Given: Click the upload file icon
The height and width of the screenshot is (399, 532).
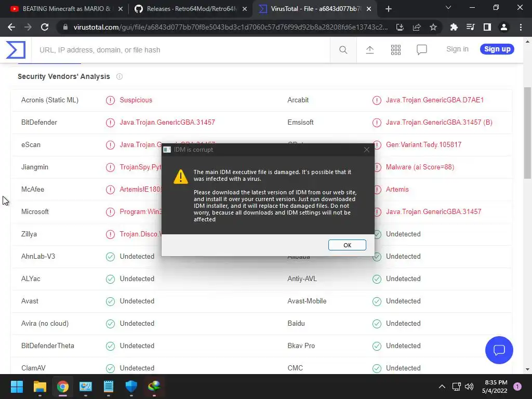Looking at the screenshot, I should point(370,50).
